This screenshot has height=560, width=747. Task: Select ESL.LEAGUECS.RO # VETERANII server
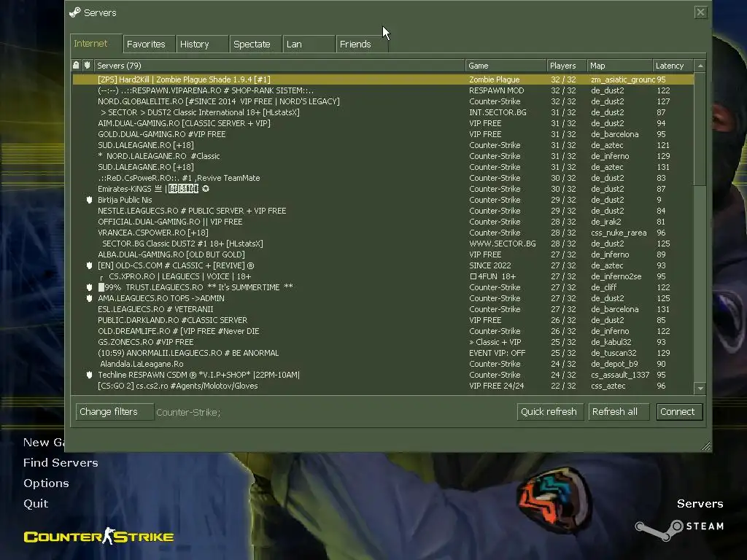click(383, 309)
